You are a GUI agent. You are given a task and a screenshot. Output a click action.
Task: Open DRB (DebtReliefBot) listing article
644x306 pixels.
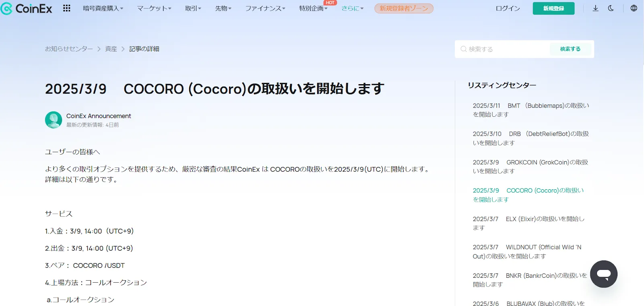[531, 138]
